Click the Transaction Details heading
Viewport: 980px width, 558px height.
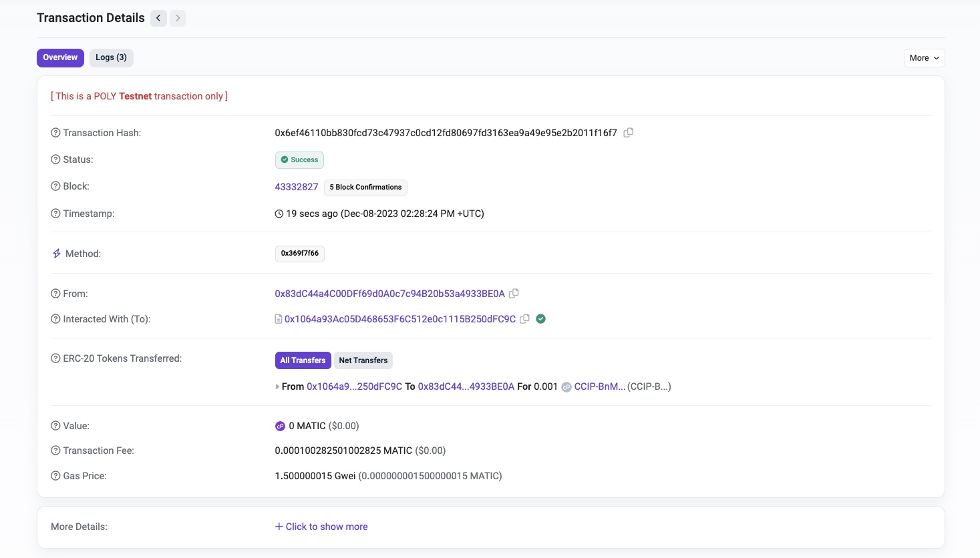[91, 18]
